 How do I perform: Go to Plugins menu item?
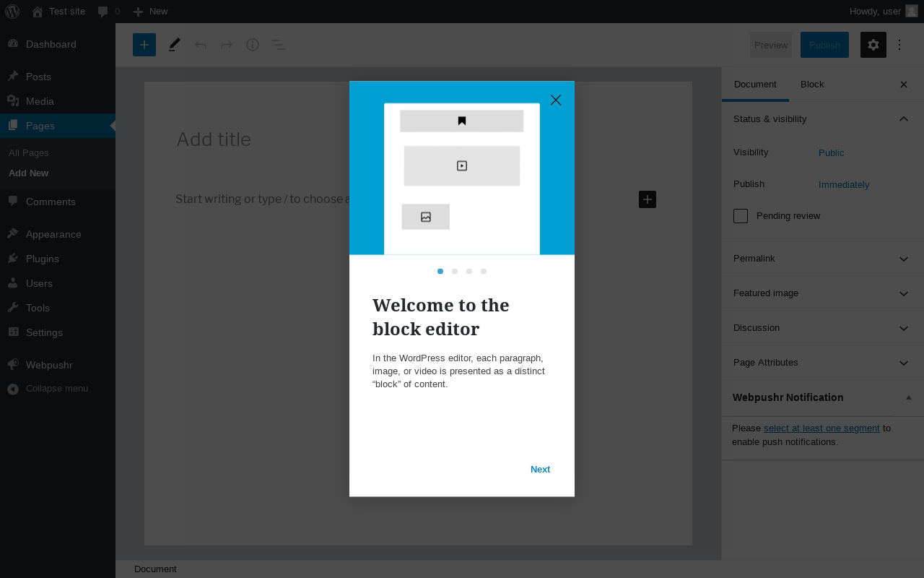(x=58, y=259)
